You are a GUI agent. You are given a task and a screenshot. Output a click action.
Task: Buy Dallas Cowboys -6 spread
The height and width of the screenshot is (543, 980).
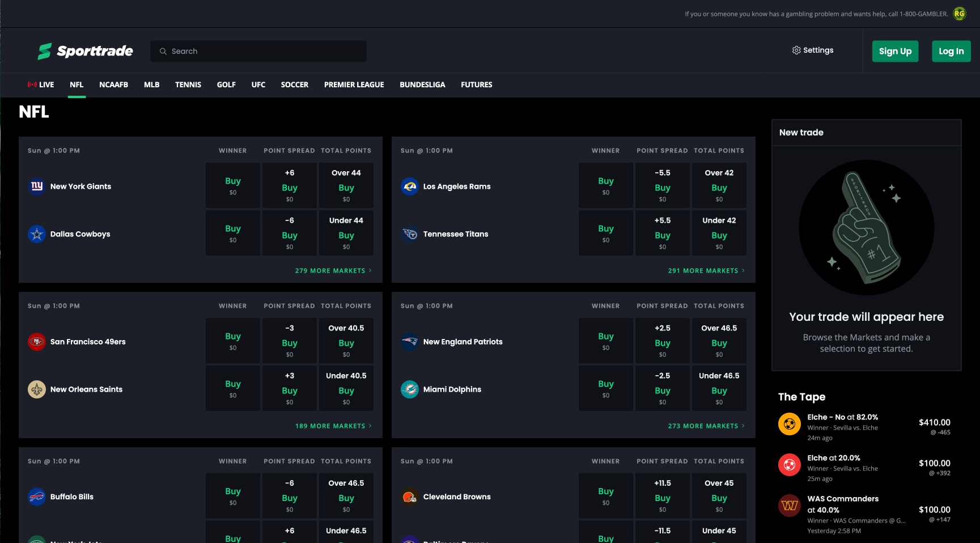290,233
